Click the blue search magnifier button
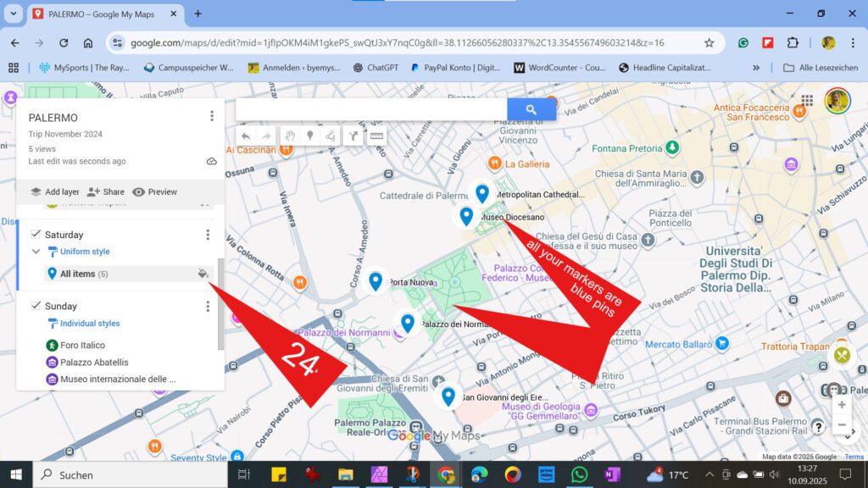The image size is (868, 488). 531,108
